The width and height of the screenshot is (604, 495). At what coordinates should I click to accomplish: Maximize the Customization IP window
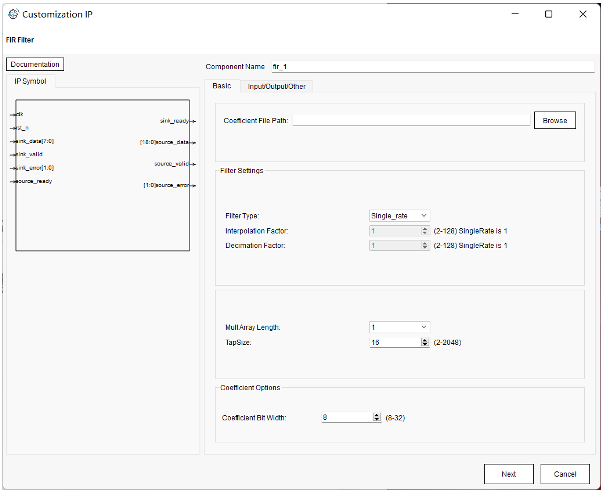pos(548,15)
